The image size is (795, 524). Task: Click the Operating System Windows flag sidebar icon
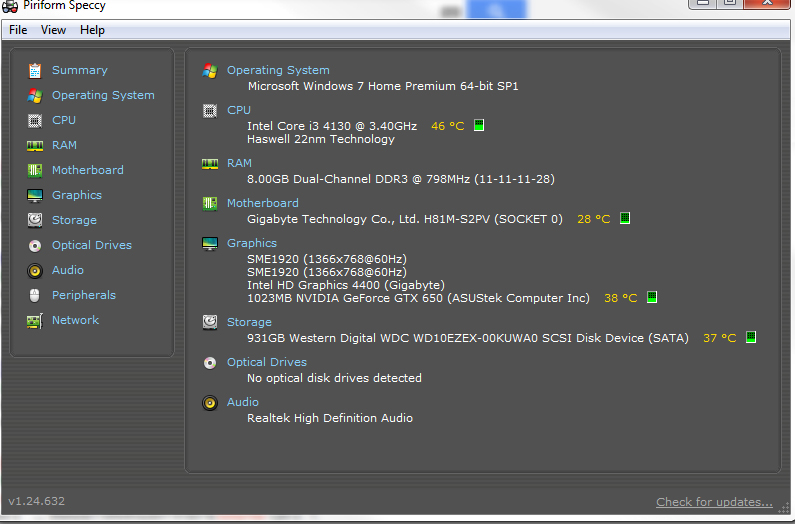coord(34,95)
